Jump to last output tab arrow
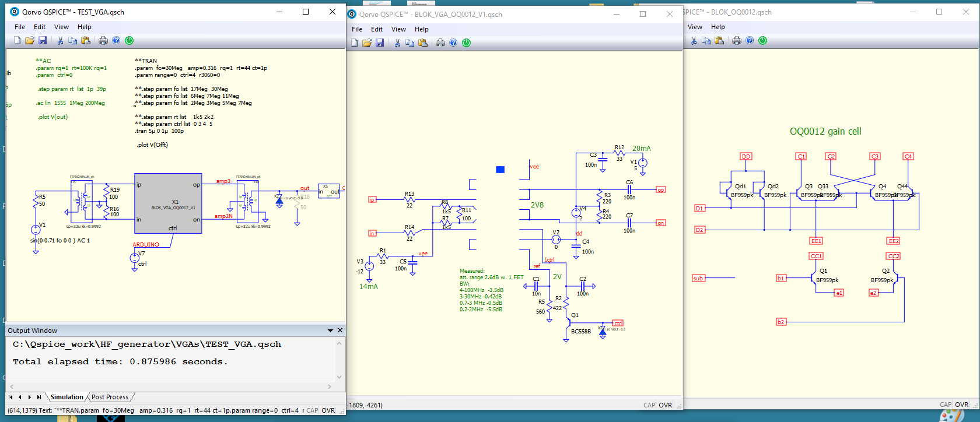This screenshot has width=980, height=422. [39, 397]
